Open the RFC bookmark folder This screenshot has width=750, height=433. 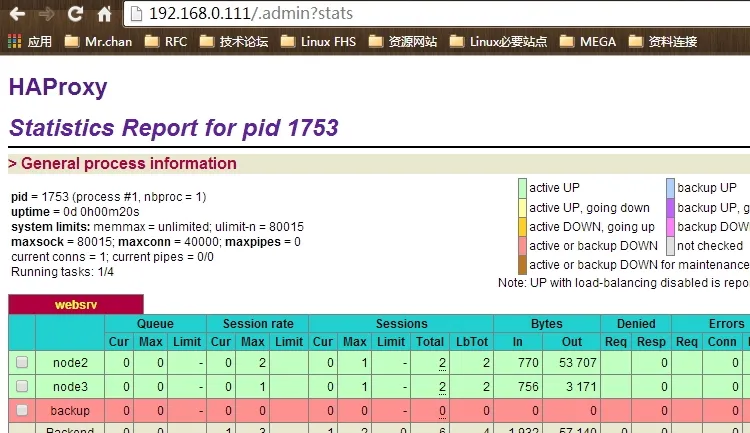pos(165,42)
